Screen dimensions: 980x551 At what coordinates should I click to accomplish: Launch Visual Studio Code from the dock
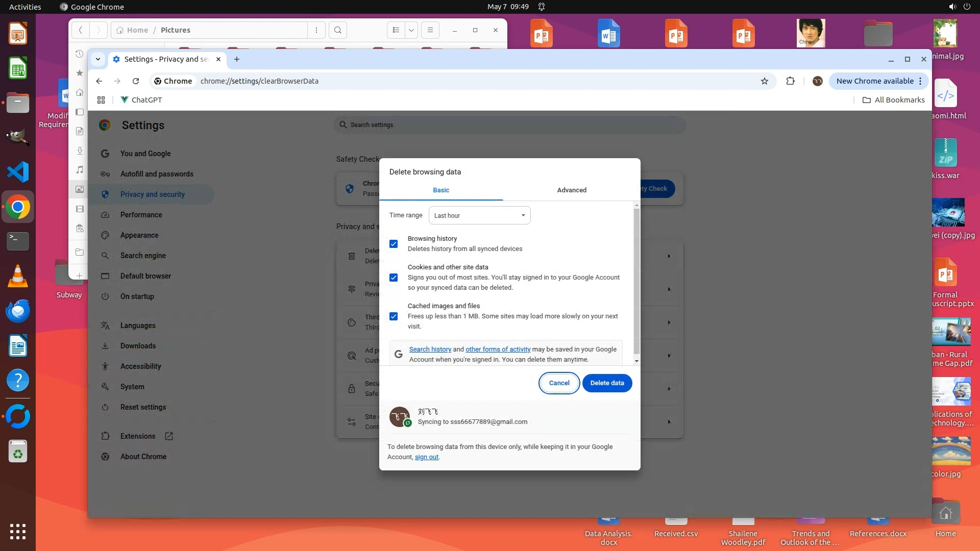point(18,172)
